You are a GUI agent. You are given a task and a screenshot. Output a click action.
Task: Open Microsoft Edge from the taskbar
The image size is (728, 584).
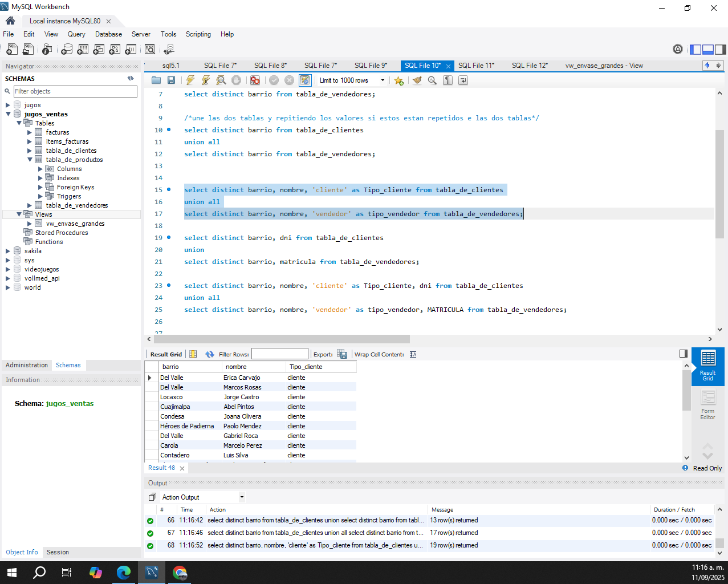[124, 573]
